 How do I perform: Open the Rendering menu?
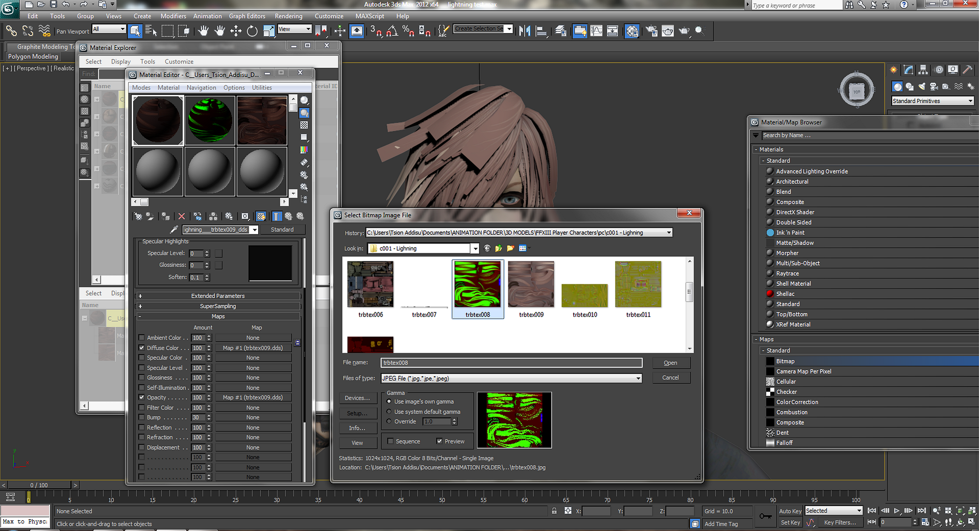coord(288,16)
